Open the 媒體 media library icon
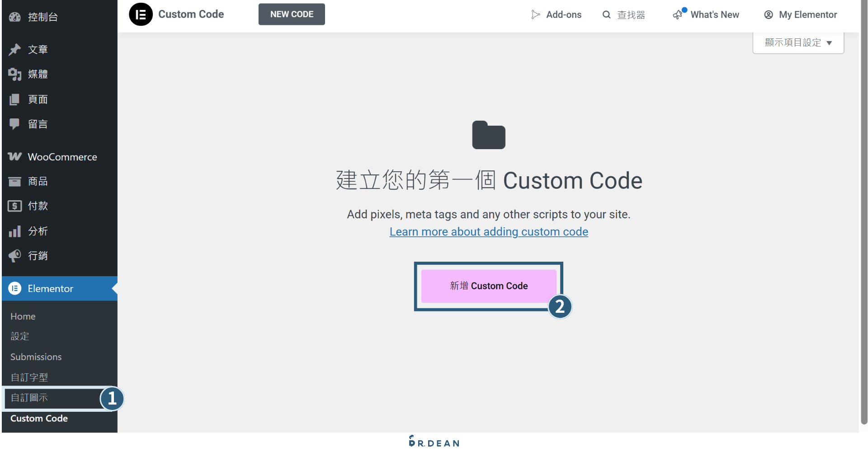Screen dimensions: 868x452 point(15,74)
